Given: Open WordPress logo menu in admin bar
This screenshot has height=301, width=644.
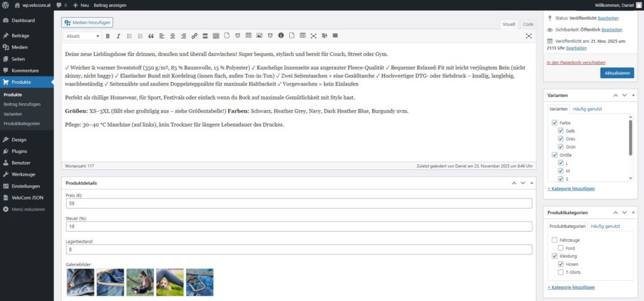Looking at the screenshot, I should click(6, 4).
